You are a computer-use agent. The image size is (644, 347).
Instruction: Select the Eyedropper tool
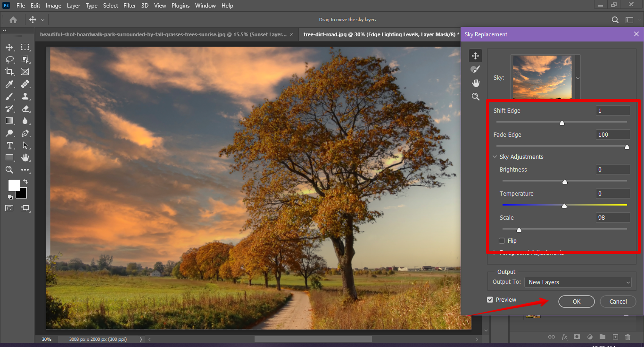tap(9, 84)
